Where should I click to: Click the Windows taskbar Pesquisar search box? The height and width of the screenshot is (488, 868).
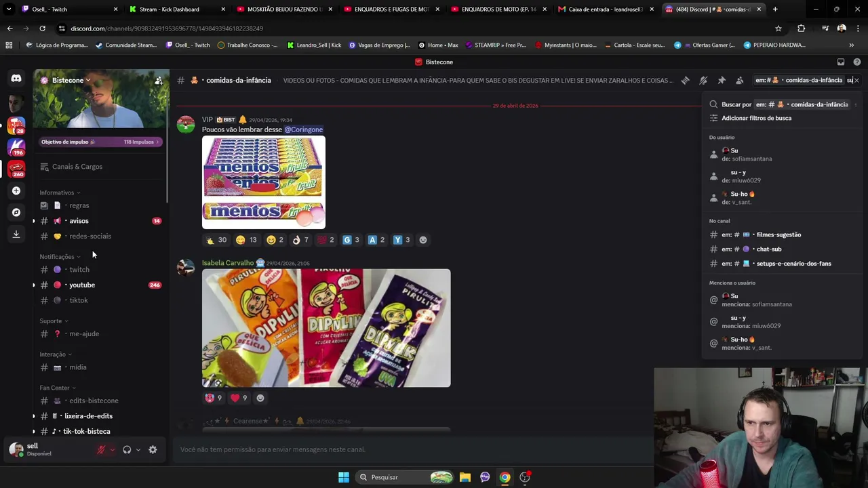404,477
